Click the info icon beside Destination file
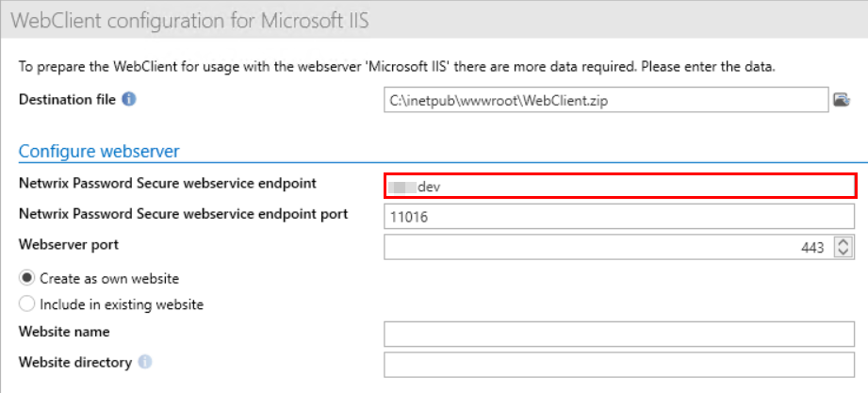Image resolution: width=868 pixels, height=393 pixels. [x=129, y=98]
